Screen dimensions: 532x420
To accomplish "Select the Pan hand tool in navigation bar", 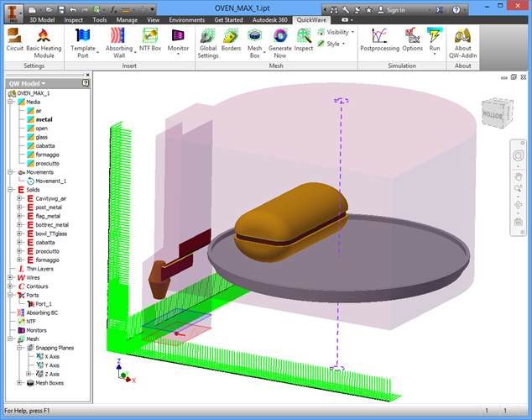I will [519, 176].
